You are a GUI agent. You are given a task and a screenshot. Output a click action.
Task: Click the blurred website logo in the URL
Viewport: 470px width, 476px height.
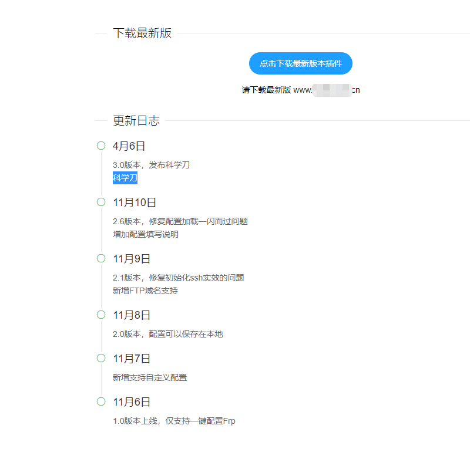(331, 90)
